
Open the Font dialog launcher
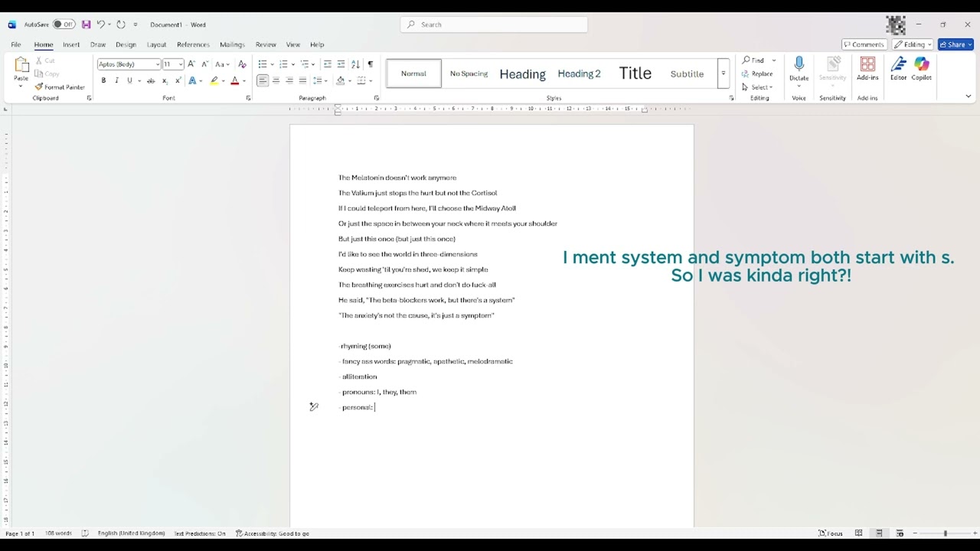[248, 98]
